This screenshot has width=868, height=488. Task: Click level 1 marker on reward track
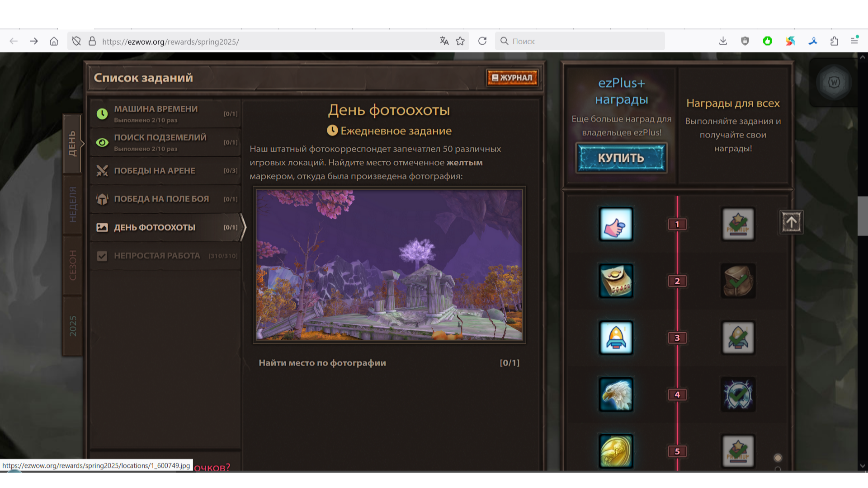[677, 224]
